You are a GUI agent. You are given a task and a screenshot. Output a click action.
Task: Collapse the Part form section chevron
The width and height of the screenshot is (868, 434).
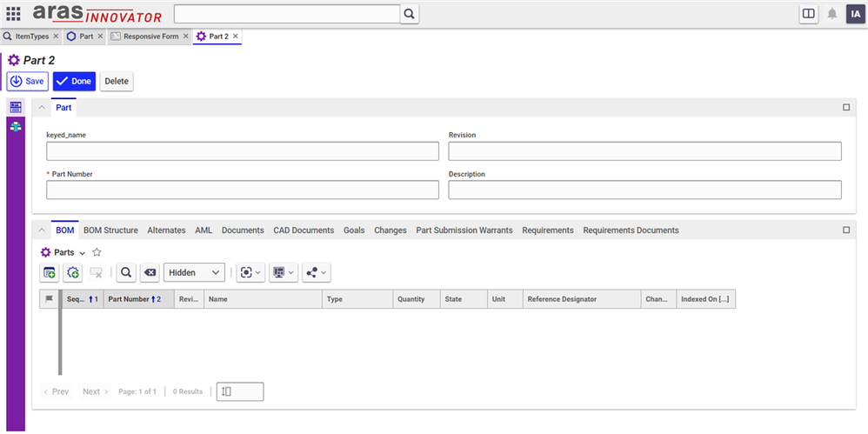tap(42, 108)
